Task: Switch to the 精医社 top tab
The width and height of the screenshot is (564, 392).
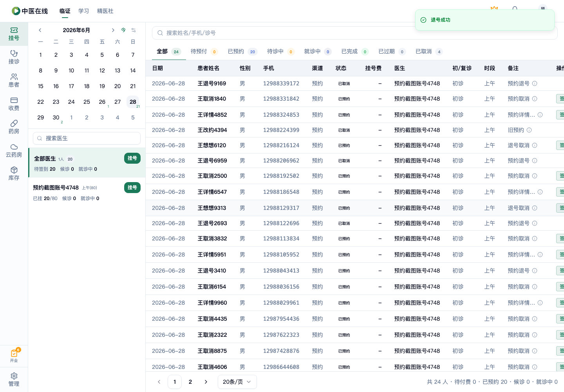Action: [105, 11]
